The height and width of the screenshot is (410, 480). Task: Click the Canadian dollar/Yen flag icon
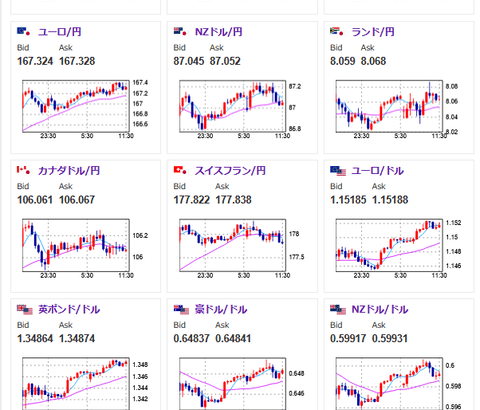[x=23, y=170]
